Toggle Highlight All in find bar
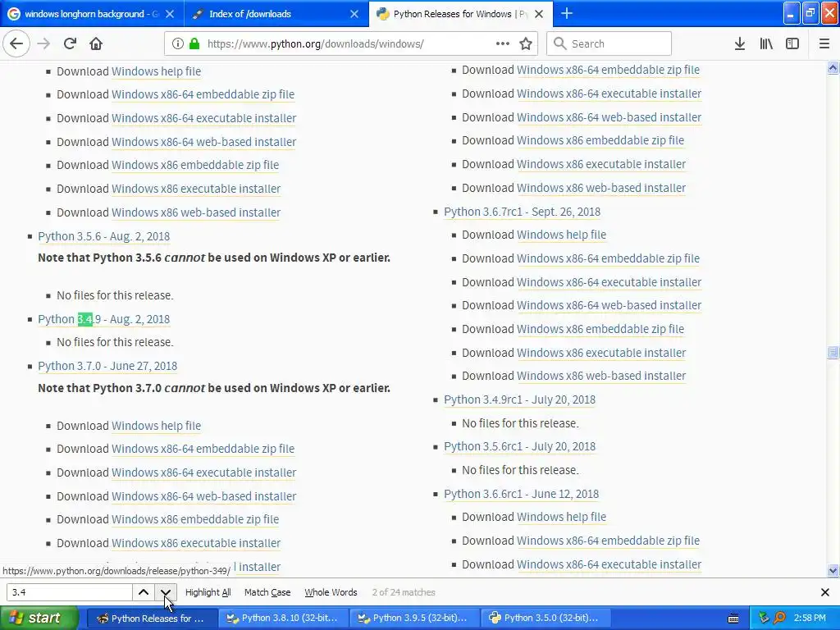Screen dimensions: 840x630 [x=208, y=592]
